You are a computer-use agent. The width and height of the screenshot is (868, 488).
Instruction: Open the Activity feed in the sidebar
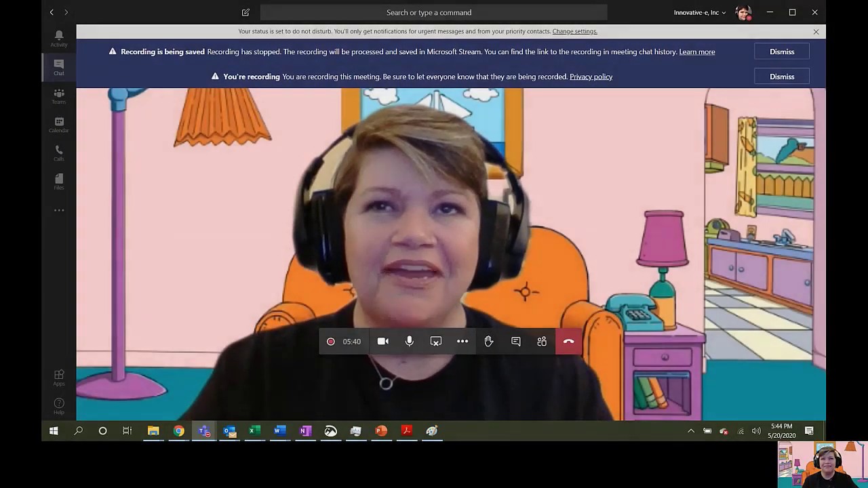point(59,38)
